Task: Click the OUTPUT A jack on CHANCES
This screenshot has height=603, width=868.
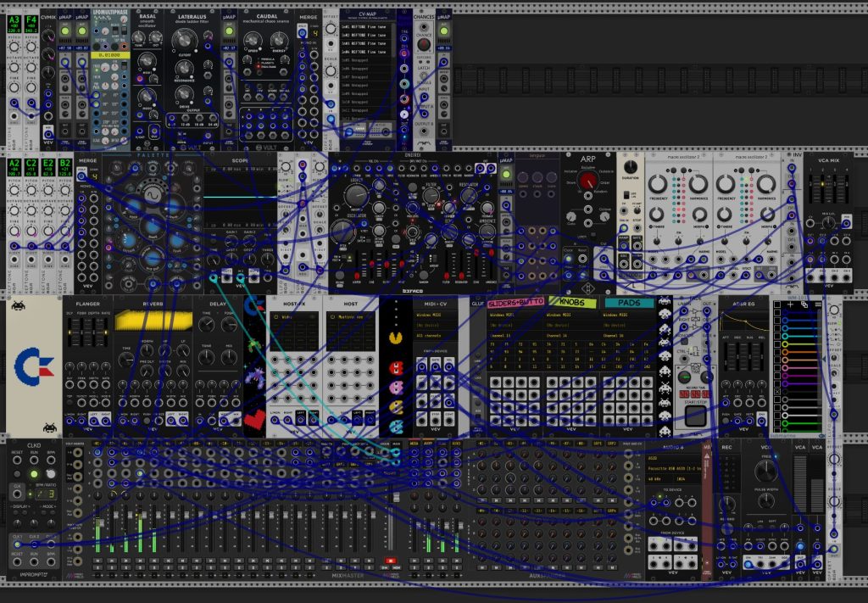Action: pyautogui.click(x=424, y=115)
